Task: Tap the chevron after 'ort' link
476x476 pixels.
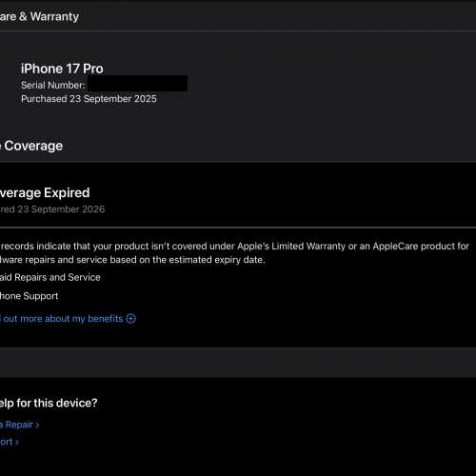Action: (17, 442)
